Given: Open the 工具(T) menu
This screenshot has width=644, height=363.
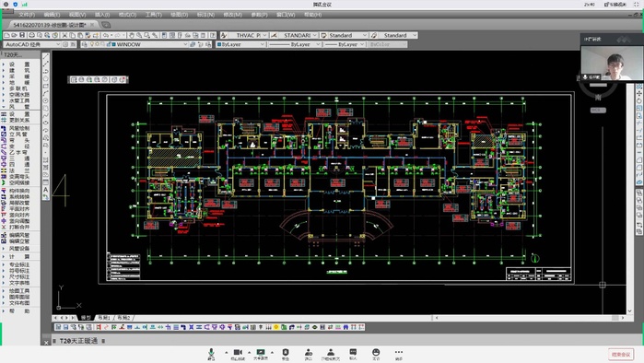Looking at the screenshot, I should click(x=154, y=15).
